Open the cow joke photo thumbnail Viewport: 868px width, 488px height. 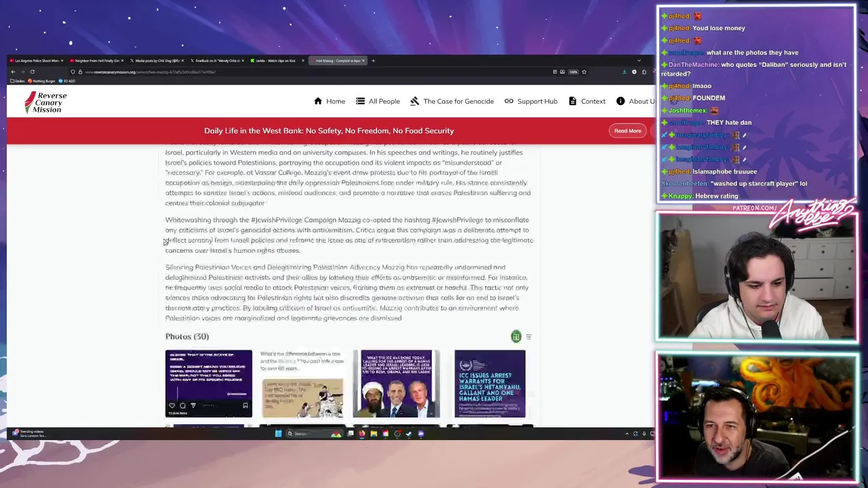302,384
